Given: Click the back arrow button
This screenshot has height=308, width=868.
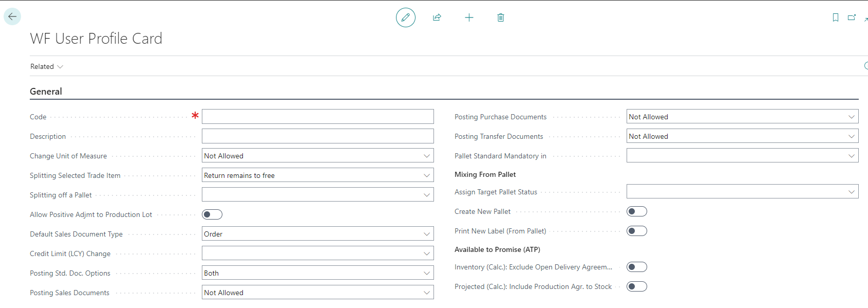Looking at the screenshot, I should click(12, 16).
